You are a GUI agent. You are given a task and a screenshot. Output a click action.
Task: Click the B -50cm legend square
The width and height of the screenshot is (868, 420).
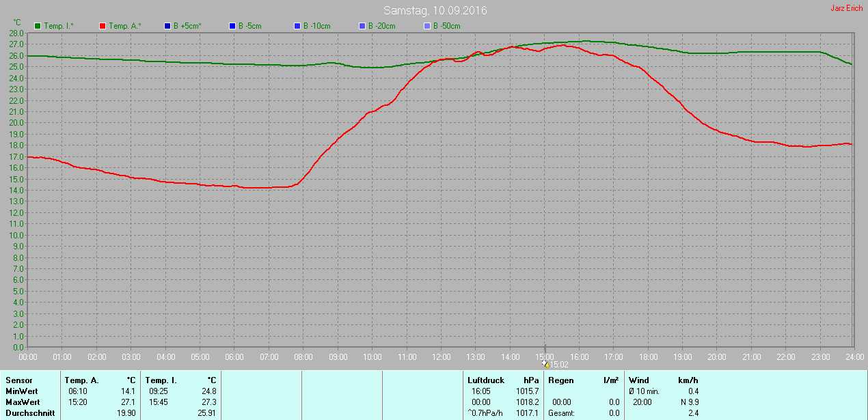(x=427, y=26)
